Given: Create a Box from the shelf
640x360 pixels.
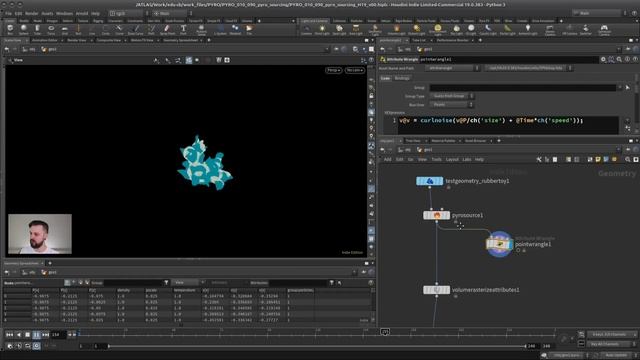Looking at the screenshot, I should coord(10,29).
